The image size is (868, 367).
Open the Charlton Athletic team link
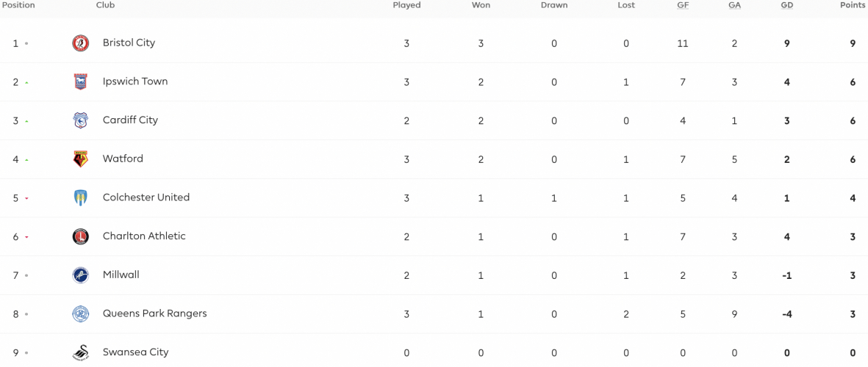(145, 236)
